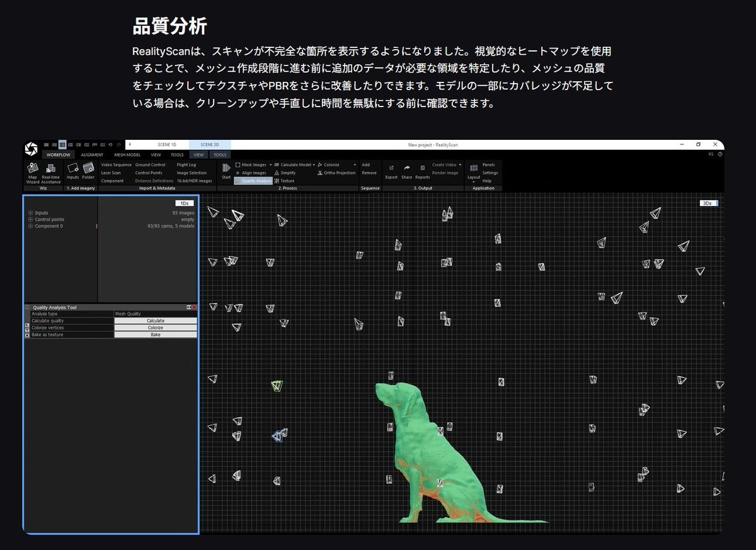This screenshot has width=756, height=550.
Task: Open Settings in Application group
Action: tap(490, 173)
